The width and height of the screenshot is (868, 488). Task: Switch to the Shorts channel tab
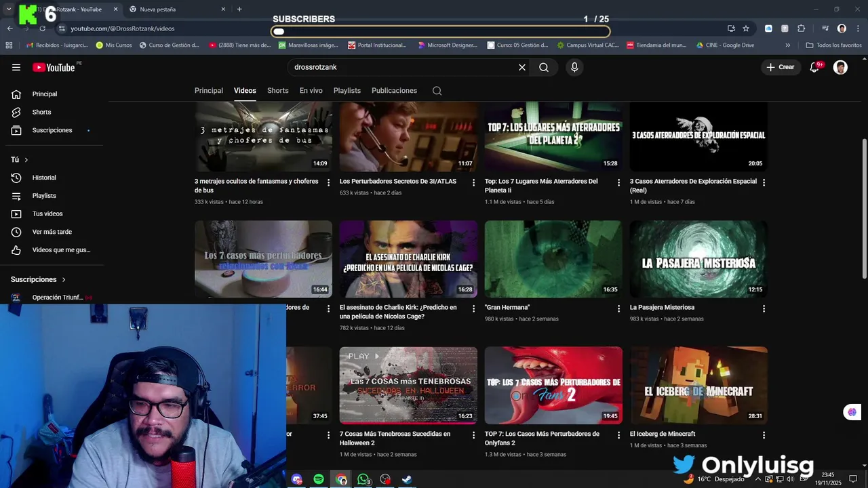tap(278, 91)
